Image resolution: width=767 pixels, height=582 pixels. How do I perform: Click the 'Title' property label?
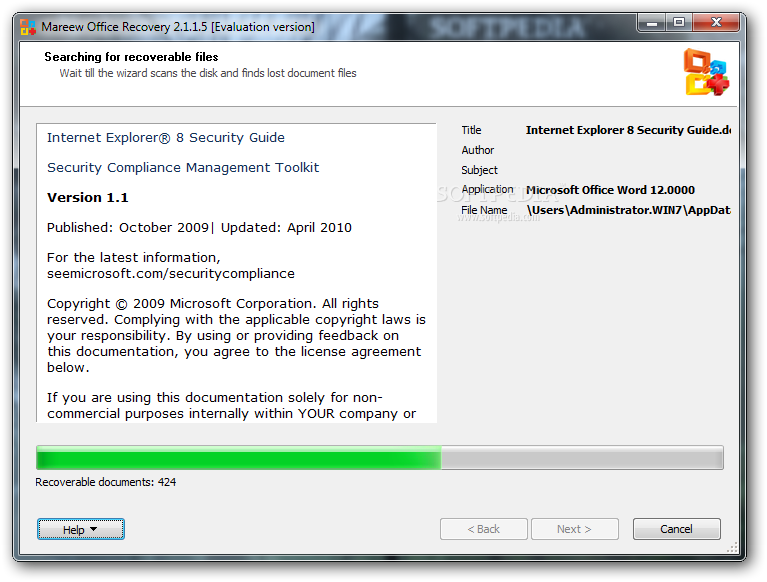click(472, 130)
